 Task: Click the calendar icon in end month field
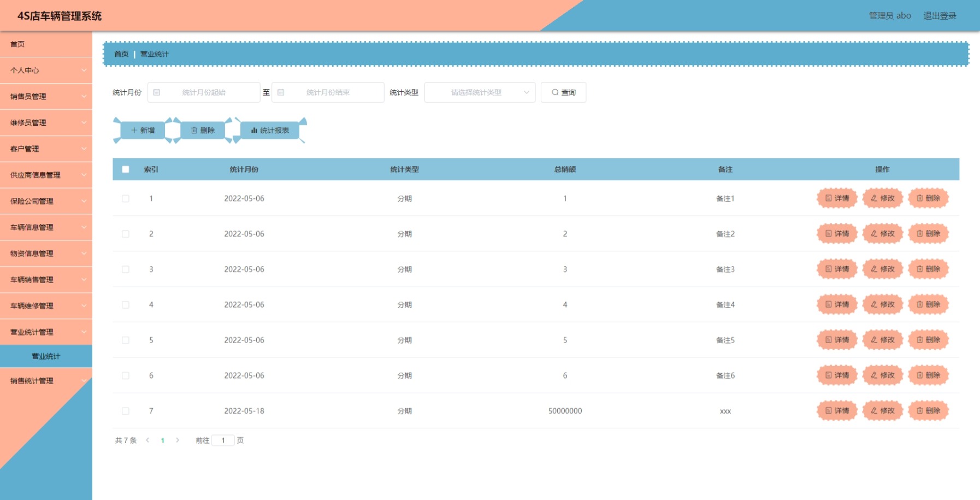coord(281,92)
